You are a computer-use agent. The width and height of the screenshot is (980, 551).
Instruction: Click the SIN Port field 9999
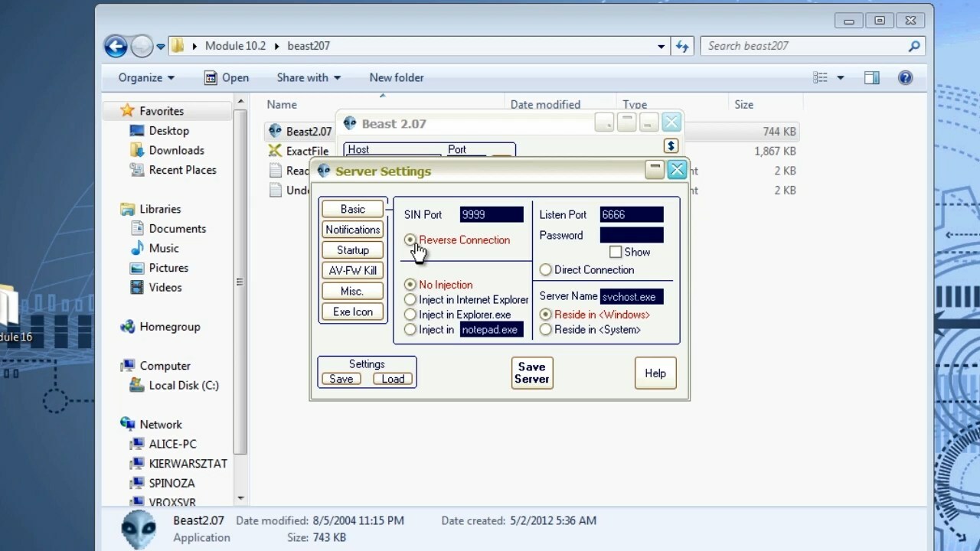pos(492,215)
